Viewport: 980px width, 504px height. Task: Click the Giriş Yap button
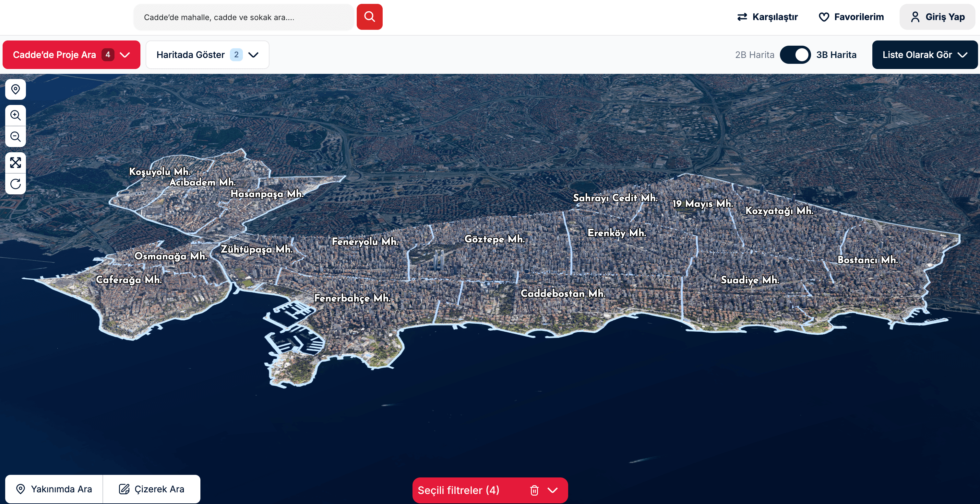click(937, 16)
